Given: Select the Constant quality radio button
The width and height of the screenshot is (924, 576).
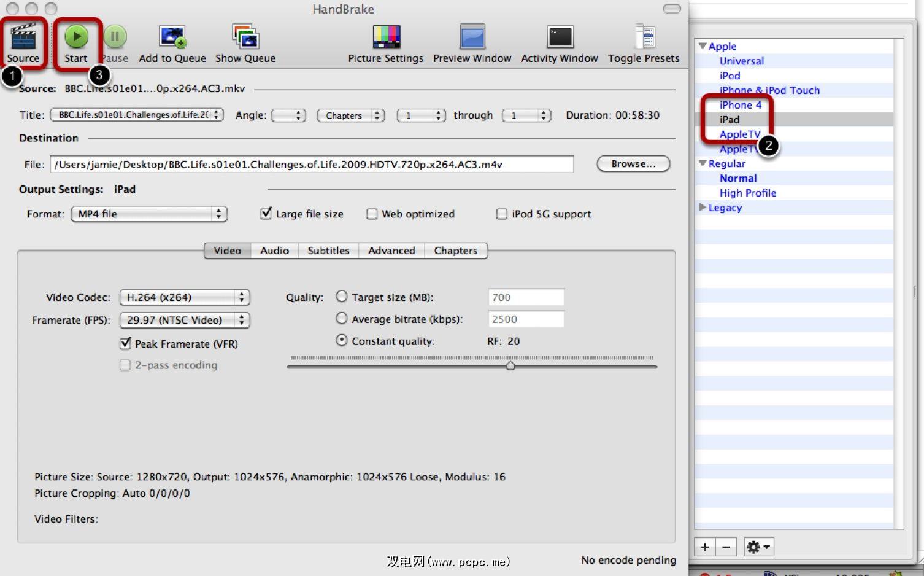Looking at the screenshot, I should click(342, 340).
